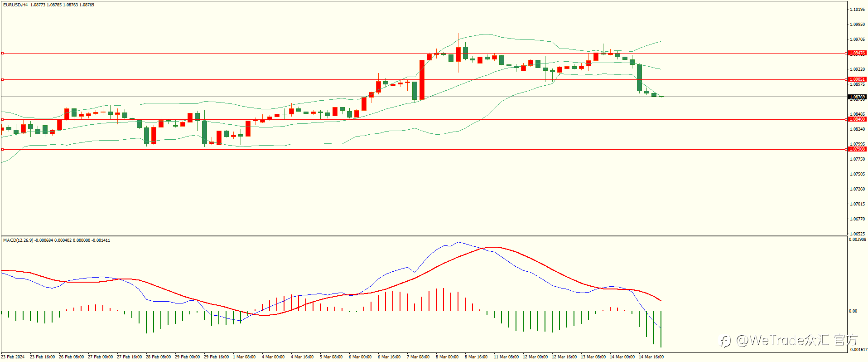Click the 1.08240 price scale value
The height and width of the screenshot is (362, 868).
857,129
